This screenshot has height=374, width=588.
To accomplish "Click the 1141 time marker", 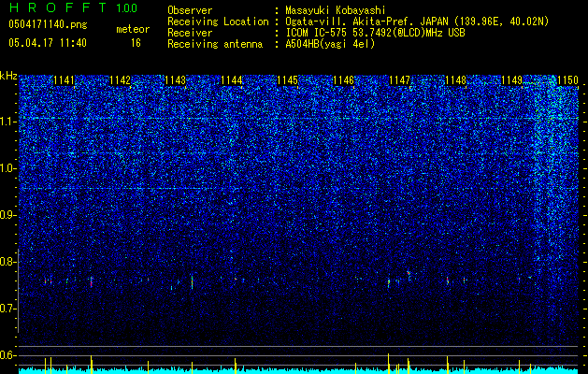I will pos(65,80).
